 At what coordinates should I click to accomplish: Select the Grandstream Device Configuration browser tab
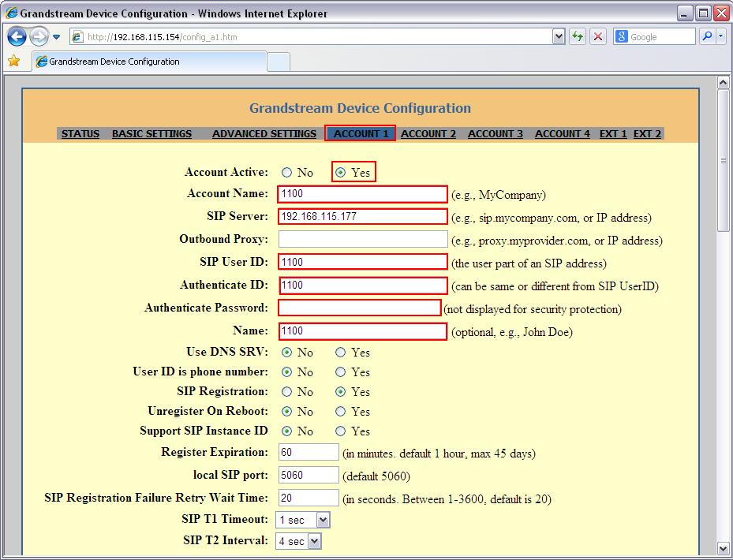pos(150,62)
